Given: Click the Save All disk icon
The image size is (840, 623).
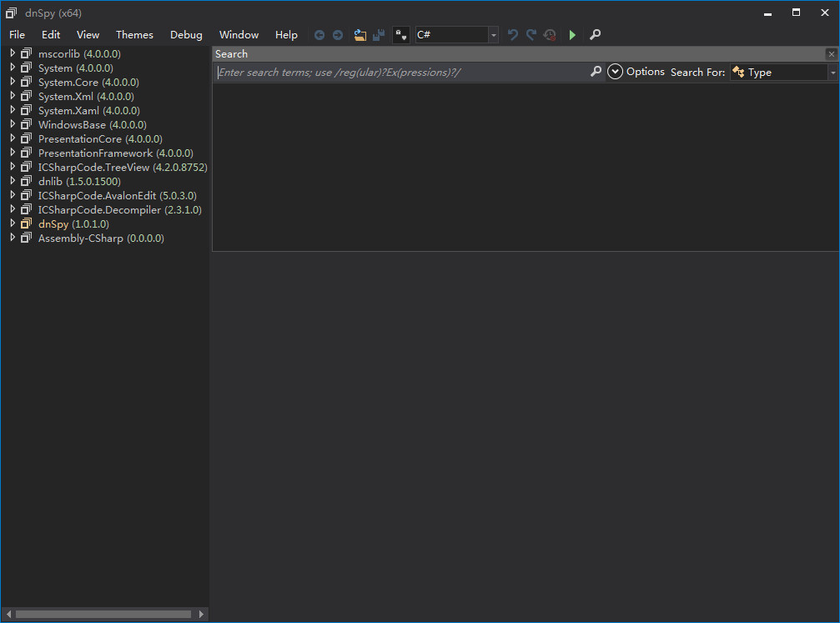Looking at the screenshot, I should 379,35.
